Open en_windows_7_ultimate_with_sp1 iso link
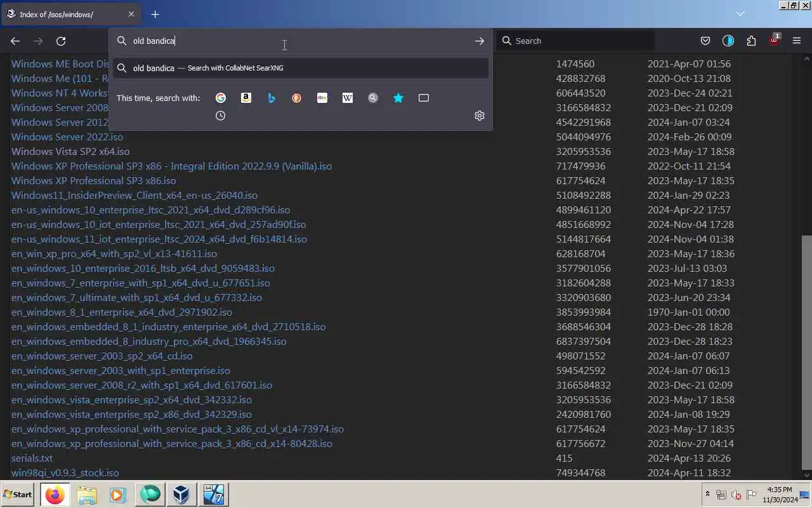The image size is (812, 508). click(x=136, y=297)
